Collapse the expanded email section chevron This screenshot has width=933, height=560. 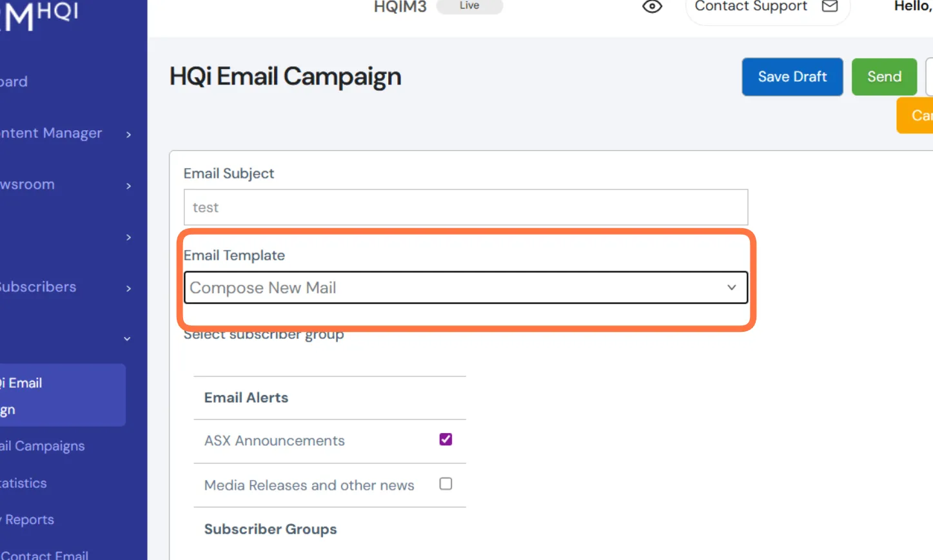[127, 338]
